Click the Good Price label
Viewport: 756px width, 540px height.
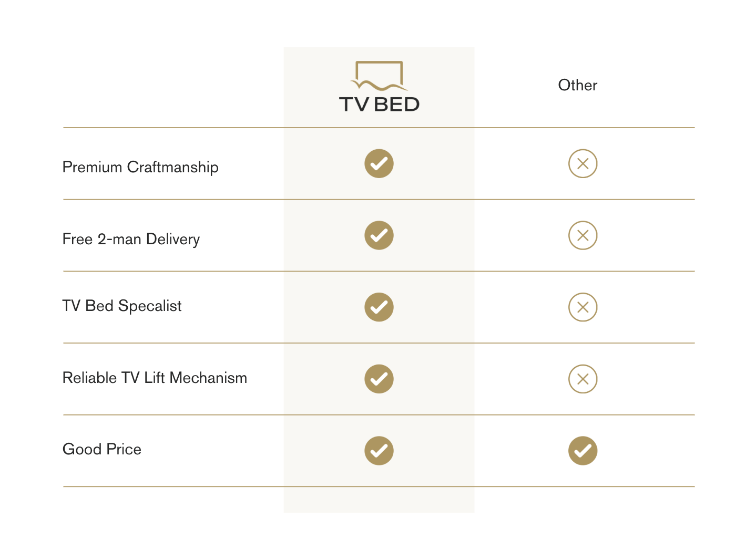tap(102, 449)
